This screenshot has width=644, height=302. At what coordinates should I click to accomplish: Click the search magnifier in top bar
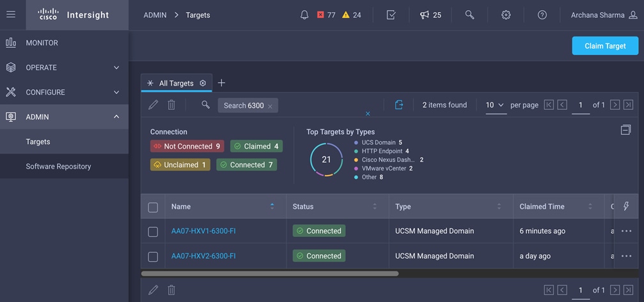[x=469, y=15]
